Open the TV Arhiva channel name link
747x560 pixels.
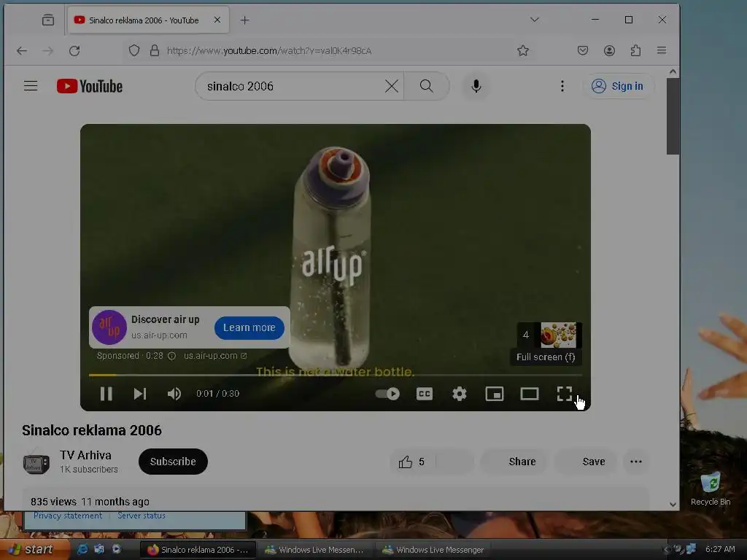86,455
